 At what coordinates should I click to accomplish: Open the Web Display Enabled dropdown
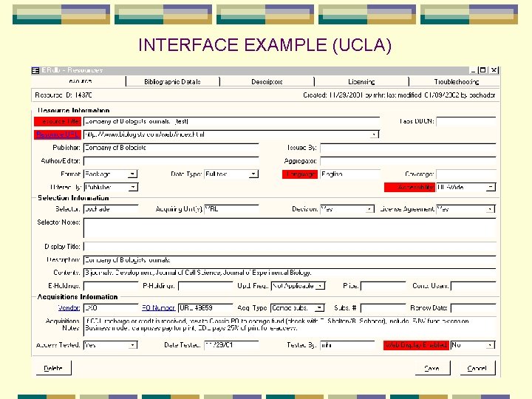coord(491,345)
